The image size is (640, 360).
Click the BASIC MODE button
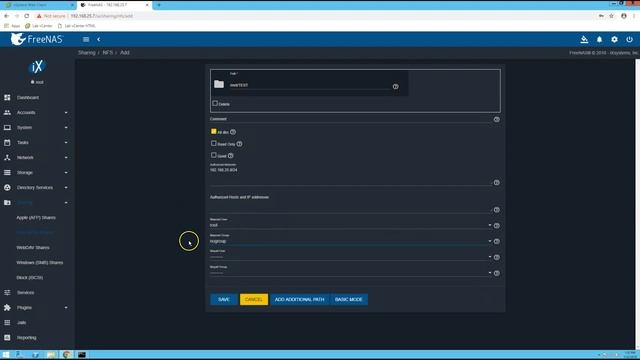[x=349, y=299]
